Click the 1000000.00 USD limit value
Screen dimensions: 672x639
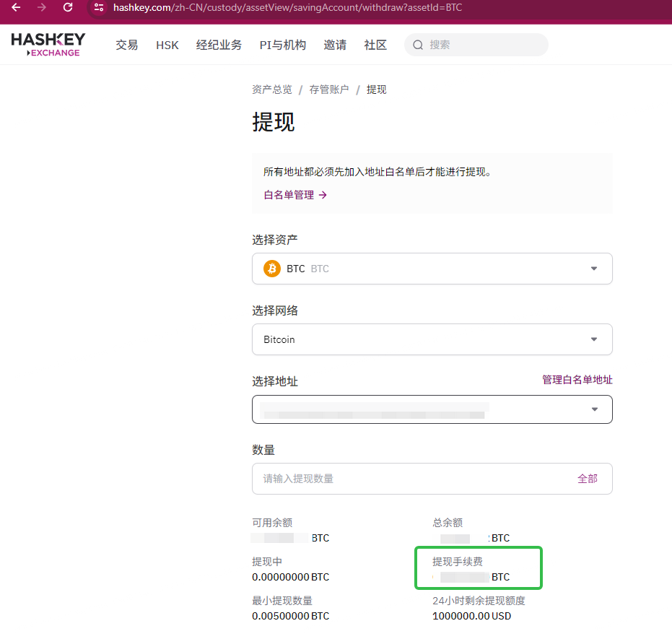[472, 617]
